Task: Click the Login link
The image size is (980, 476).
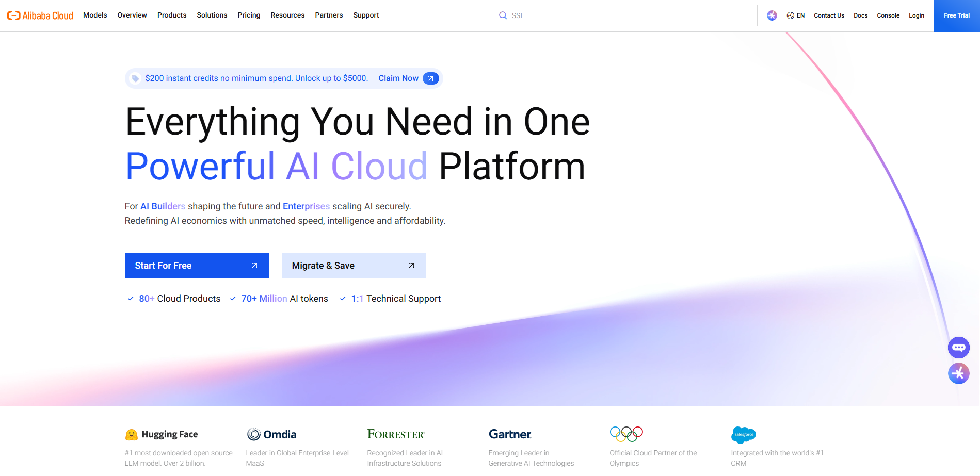Action: 917,15
